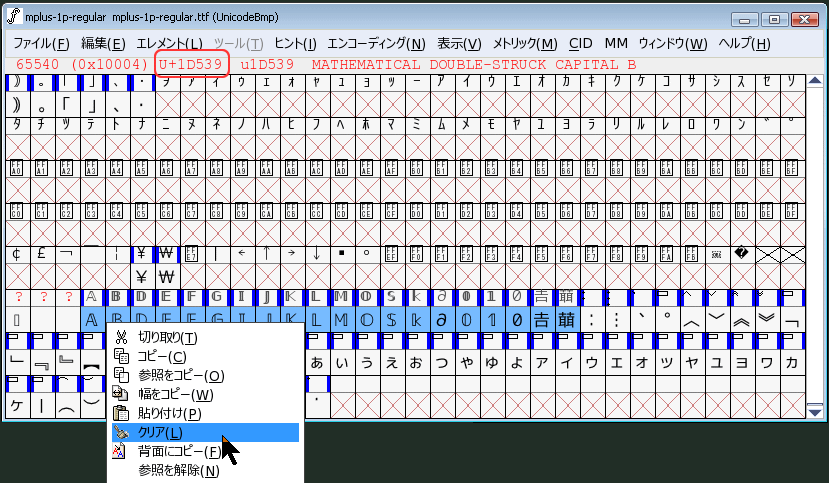Click the ↓ down arrow glyph cell
The width and height of the screenshot is (829, 483).
316,254
